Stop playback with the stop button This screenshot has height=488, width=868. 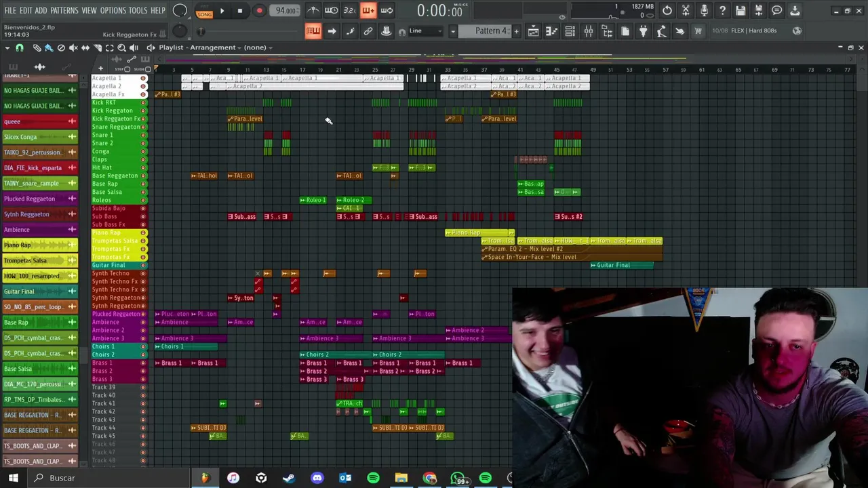pos(240,11)
